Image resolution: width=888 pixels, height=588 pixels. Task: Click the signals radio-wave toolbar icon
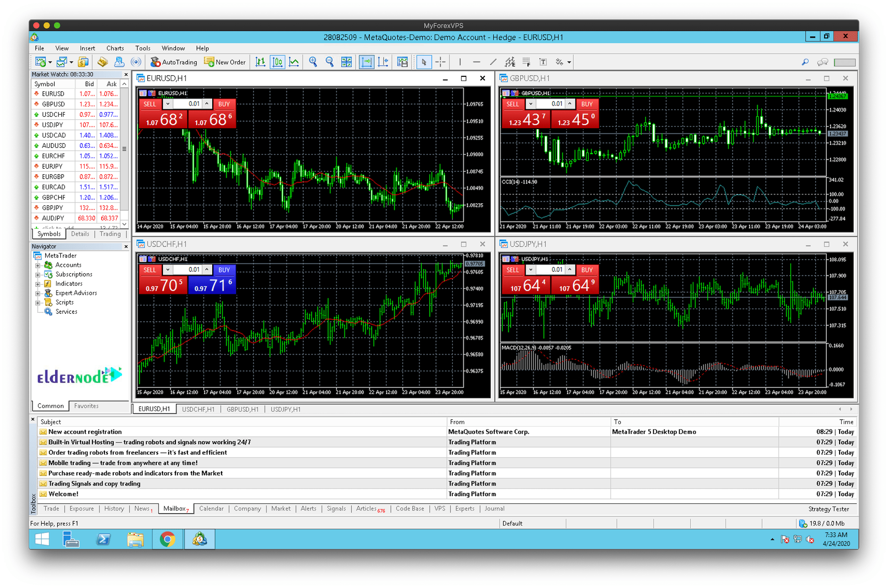[136, 62]
